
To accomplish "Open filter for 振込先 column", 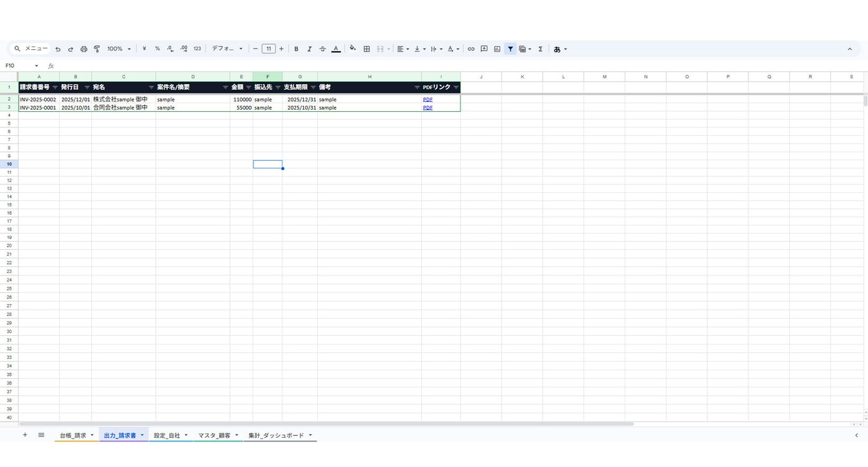I will point(277,88).
